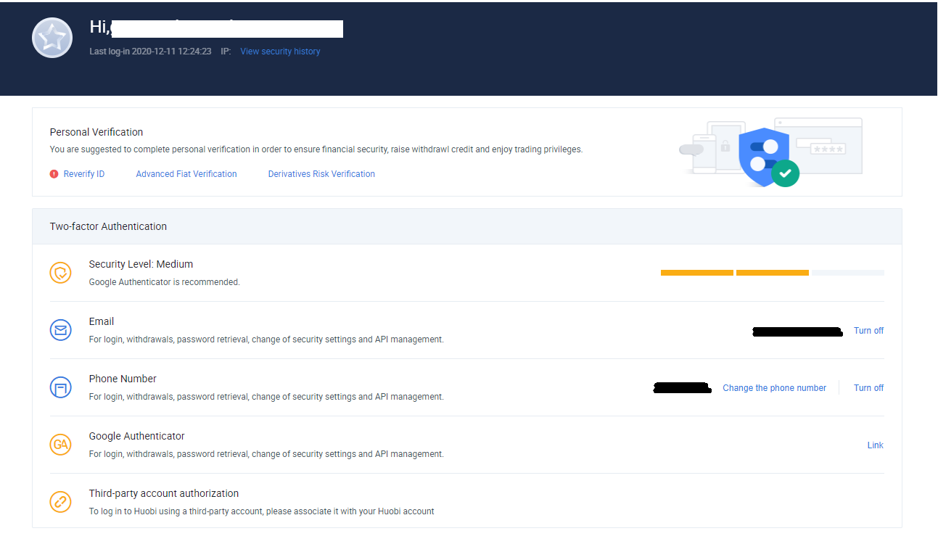Open the Reverify ID link
Image resolution: width=938 pixels, height=560 pixels.
[84, 174]
